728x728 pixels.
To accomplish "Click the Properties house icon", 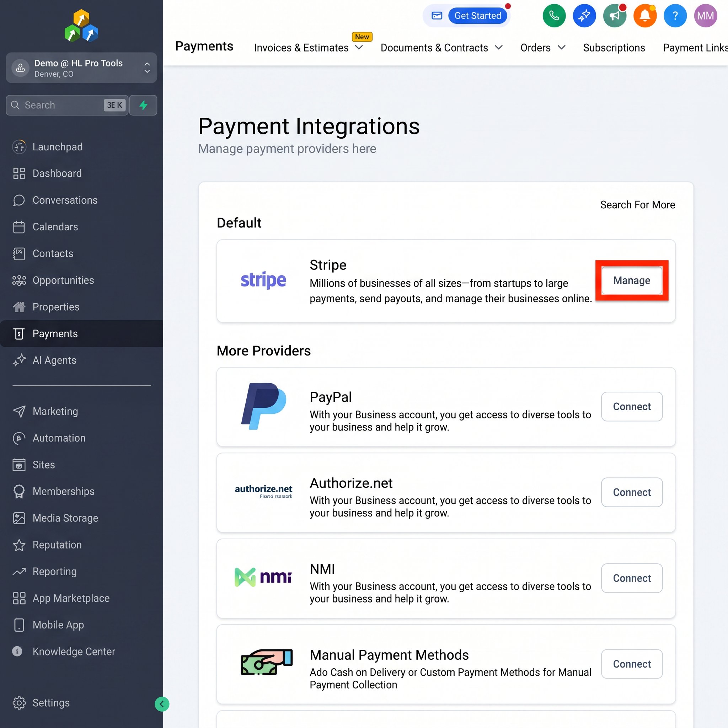I will (19, 307).
